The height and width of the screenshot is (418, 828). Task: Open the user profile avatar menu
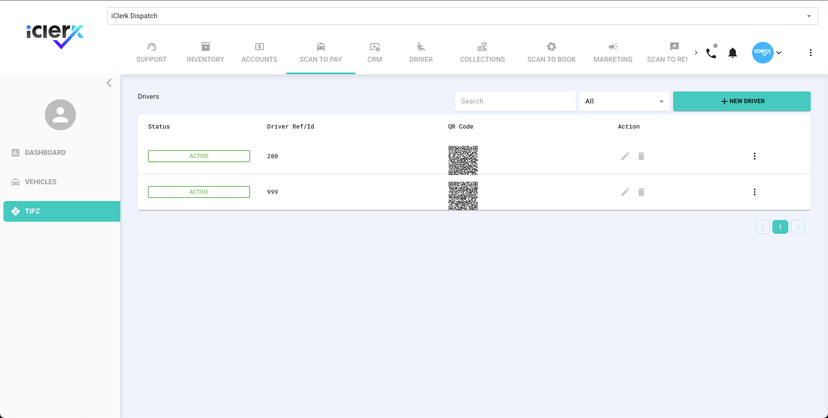(764, 53)
